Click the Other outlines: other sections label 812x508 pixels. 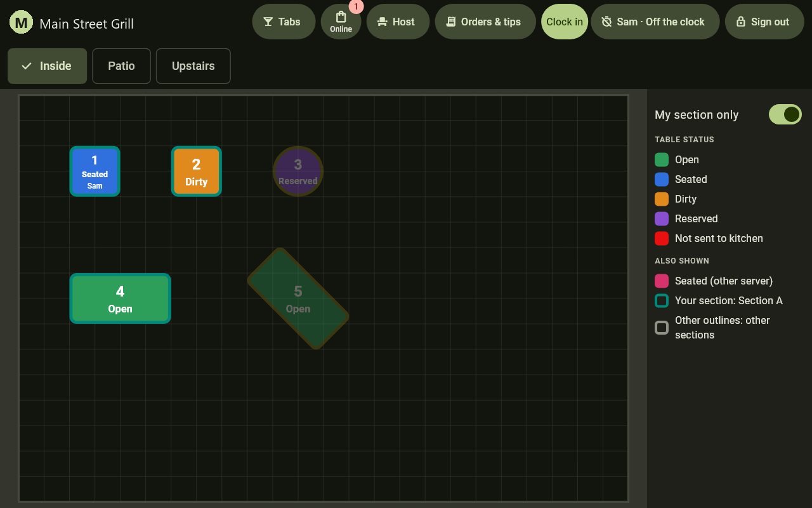[x=723, y=328]
